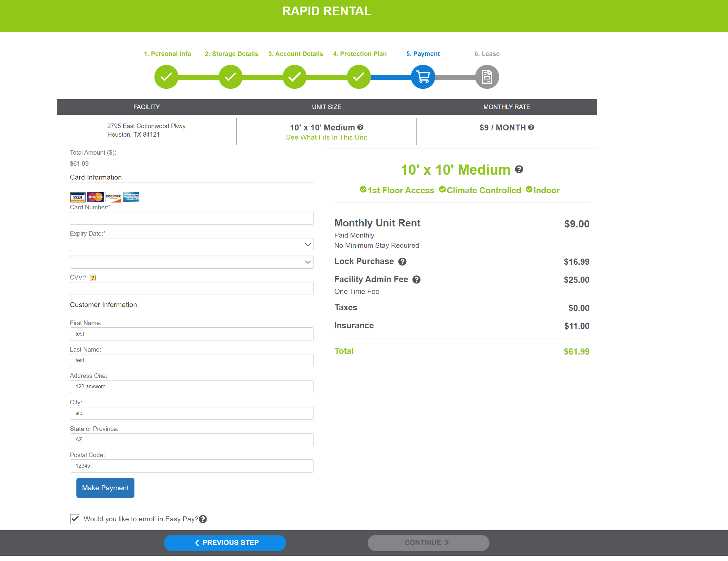
Task: Click help icon beside $9 / MONTH
Action: 531,127
